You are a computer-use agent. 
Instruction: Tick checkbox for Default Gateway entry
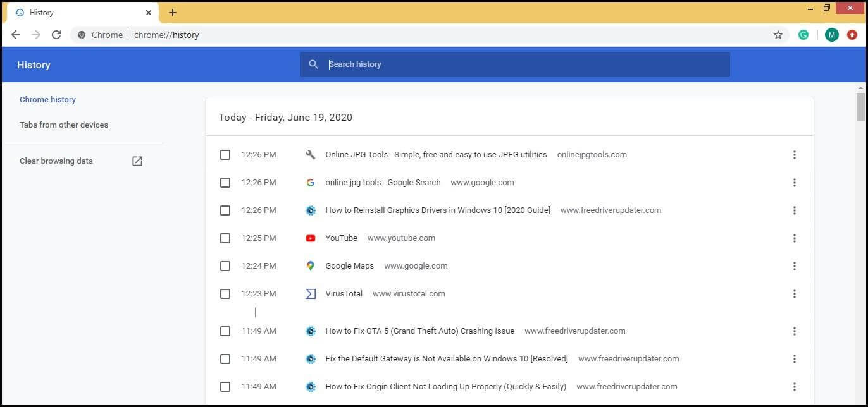pos(225,359)
